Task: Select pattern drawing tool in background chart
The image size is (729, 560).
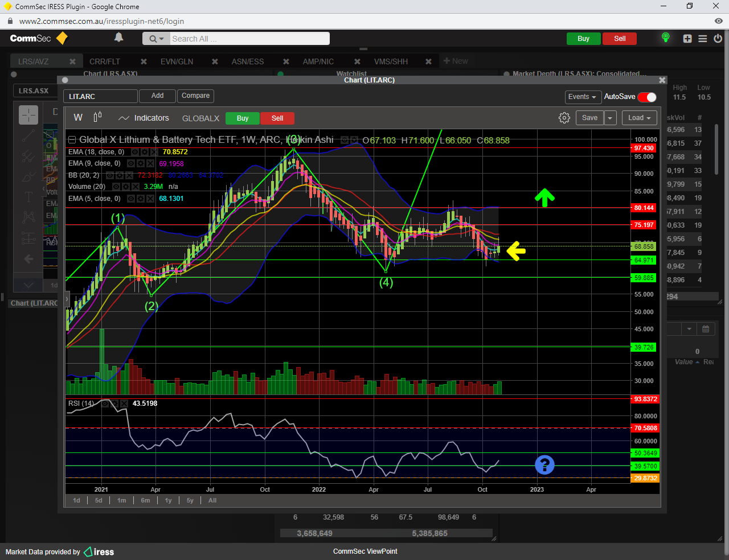Action: coord(28,217)
